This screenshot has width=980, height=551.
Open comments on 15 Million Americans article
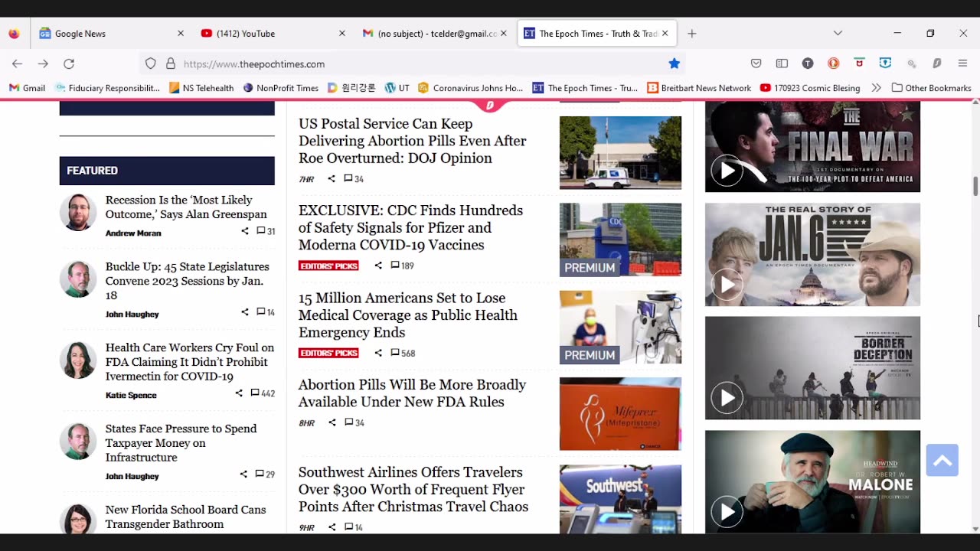(403, 353)
